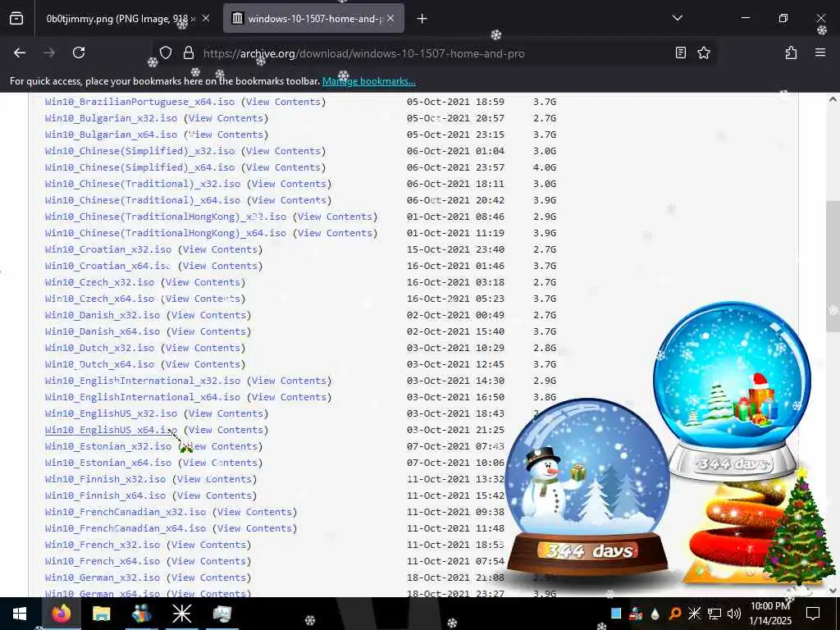
Task: Open network icon in system tray
Action: tap(714, 614)
